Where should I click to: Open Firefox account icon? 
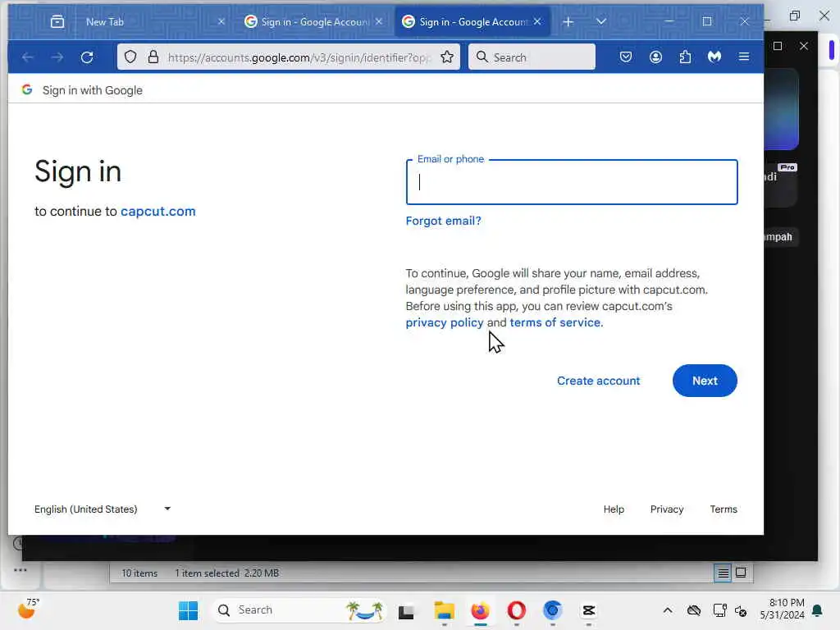[655, 57]
